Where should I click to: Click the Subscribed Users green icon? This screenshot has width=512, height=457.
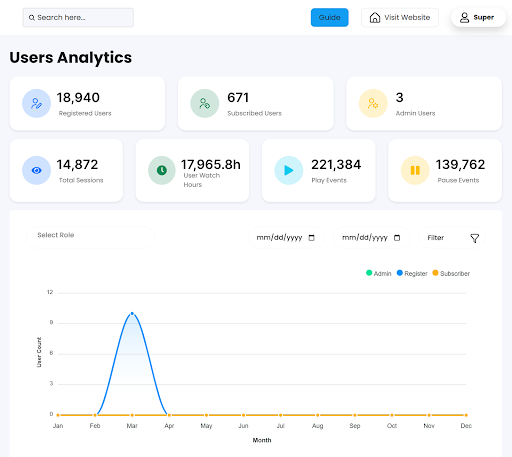(x=205, y=103)
